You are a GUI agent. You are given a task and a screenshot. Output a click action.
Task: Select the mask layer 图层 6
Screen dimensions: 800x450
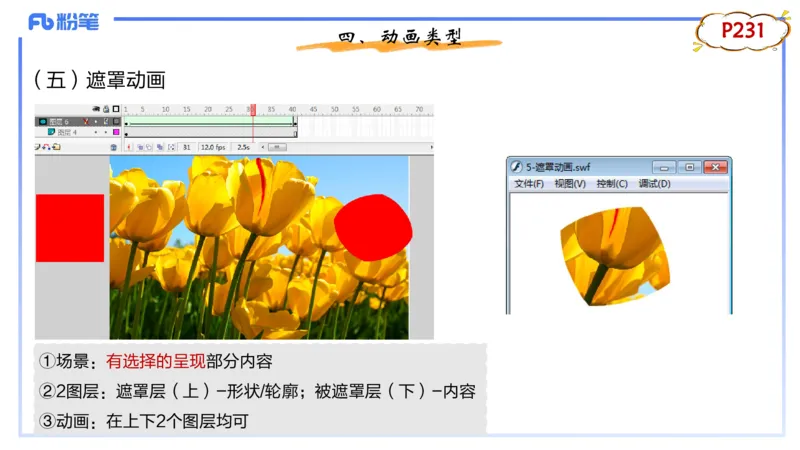[x=59, y=121]
